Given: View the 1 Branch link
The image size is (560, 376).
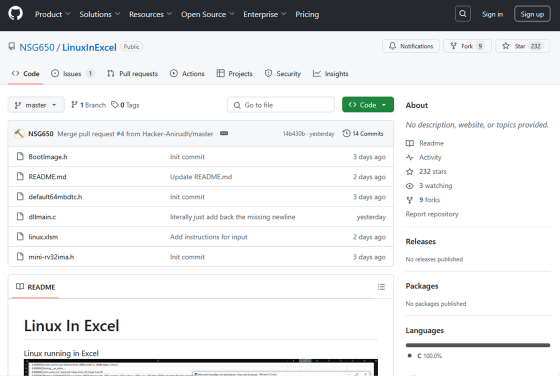Looking at the screenshot, I should [x=89, y=105].
